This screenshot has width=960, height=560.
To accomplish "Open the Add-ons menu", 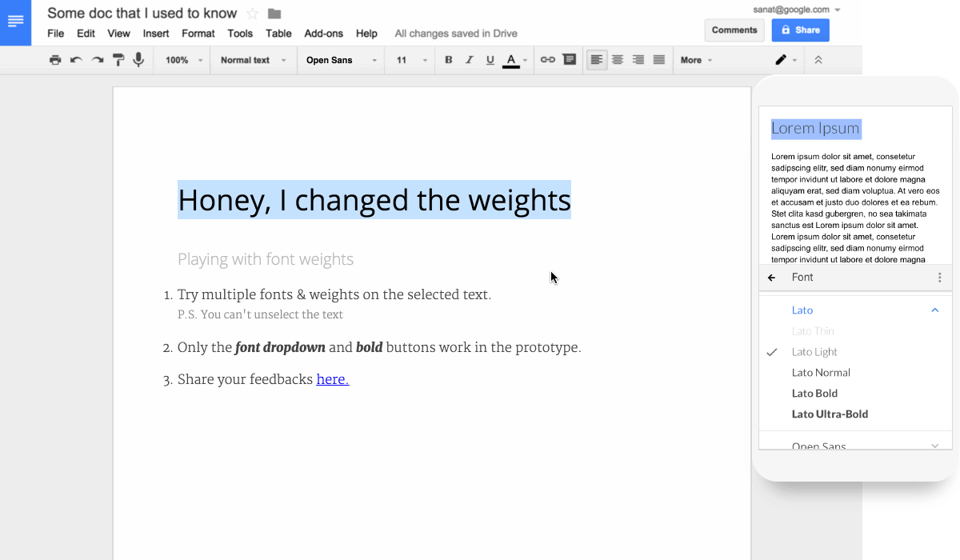I will (323, 34).
